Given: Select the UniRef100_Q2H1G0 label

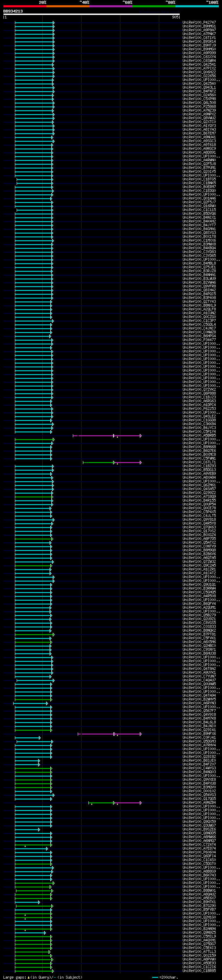Looking at the screenshot, I should tap(199, 917).
